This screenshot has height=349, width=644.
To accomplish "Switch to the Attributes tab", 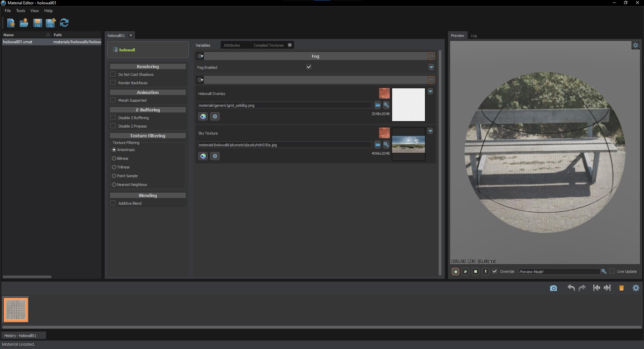I will pyautogui.click(x=232, y=45).
